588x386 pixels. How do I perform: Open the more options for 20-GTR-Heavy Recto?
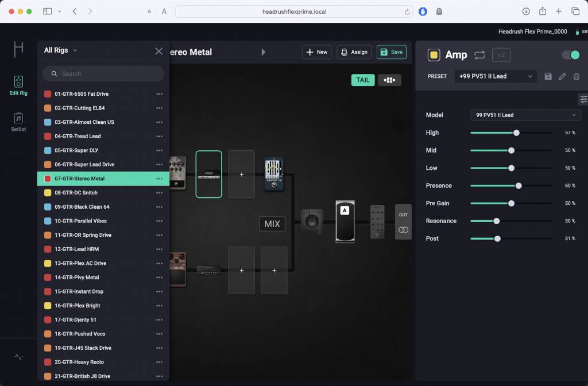160,362
